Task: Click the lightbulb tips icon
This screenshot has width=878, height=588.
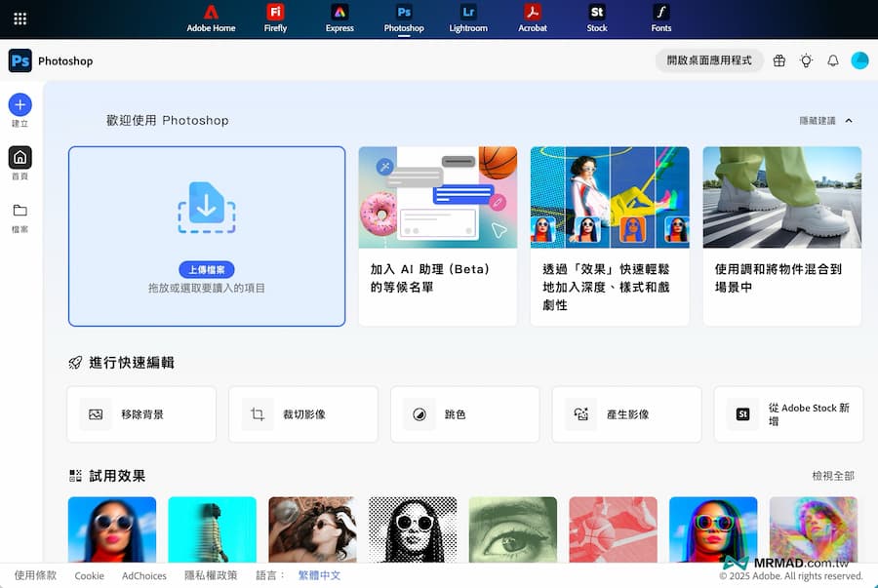Action: tap(806, 60)
